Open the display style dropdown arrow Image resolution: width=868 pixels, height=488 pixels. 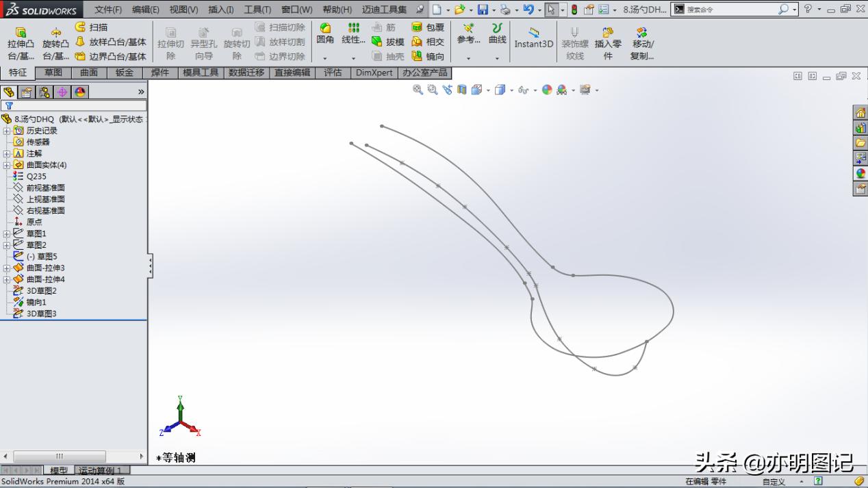(x=512, y=90)
